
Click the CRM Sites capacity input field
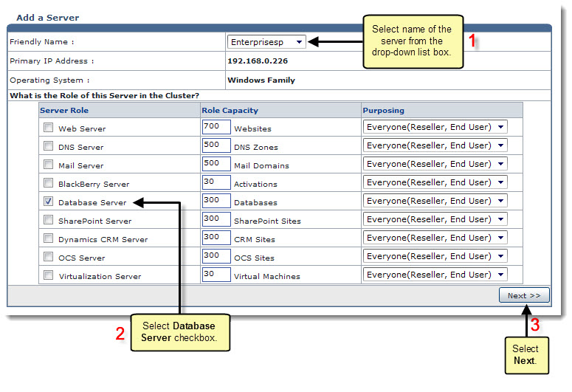(x=216, y=237)
